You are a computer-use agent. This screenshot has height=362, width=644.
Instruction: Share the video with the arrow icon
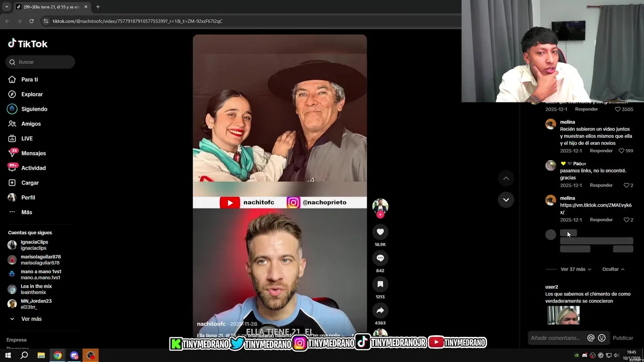(380, 310)
